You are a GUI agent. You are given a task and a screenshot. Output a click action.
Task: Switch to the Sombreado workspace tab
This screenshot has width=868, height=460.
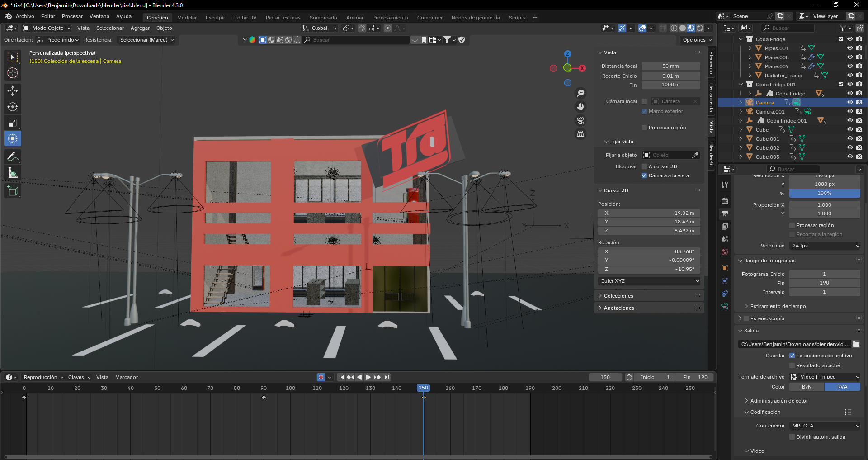[323, 18]
